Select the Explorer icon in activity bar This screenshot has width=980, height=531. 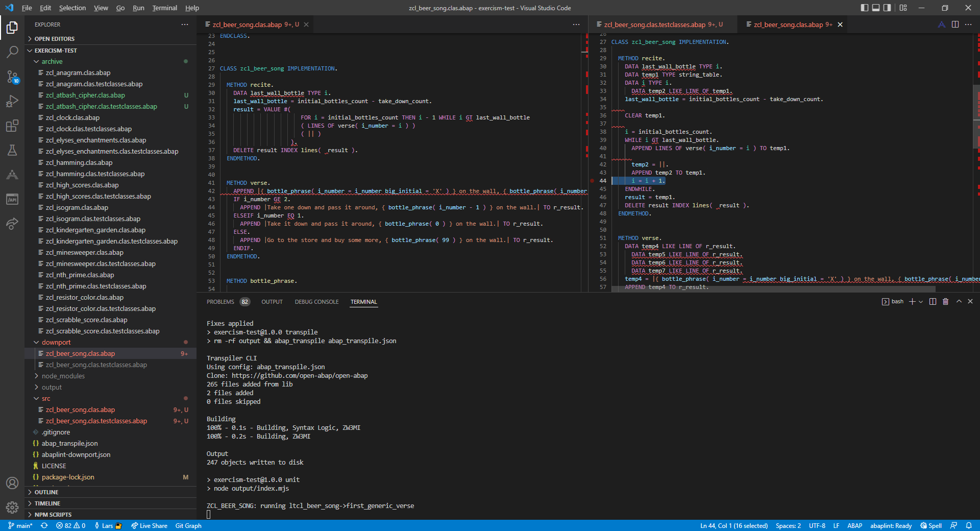[x=12, y=28]
